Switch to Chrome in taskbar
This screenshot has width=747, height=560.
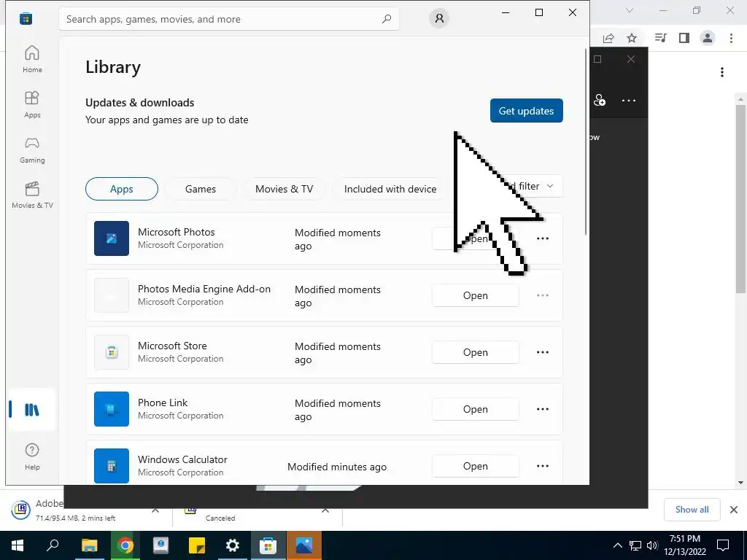125,545
